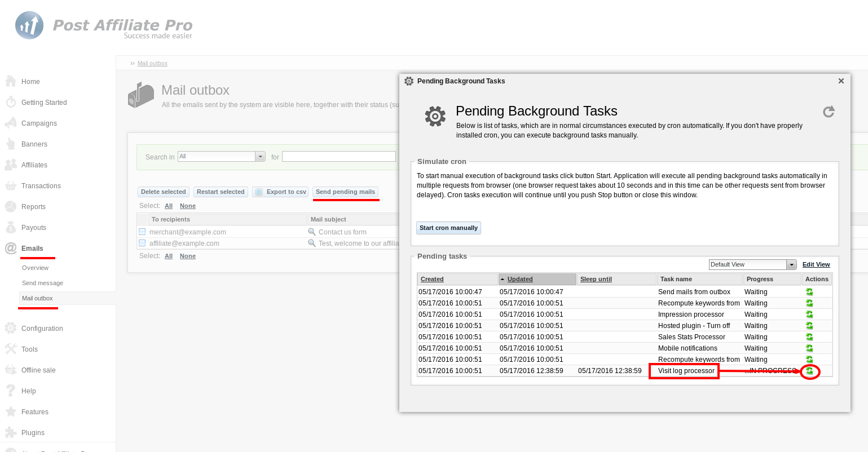Click the refresh icon in Pending Background Tasks
The width and height of the screenshot is (868, 452).
pyautogui.click(x=828, y=112)
